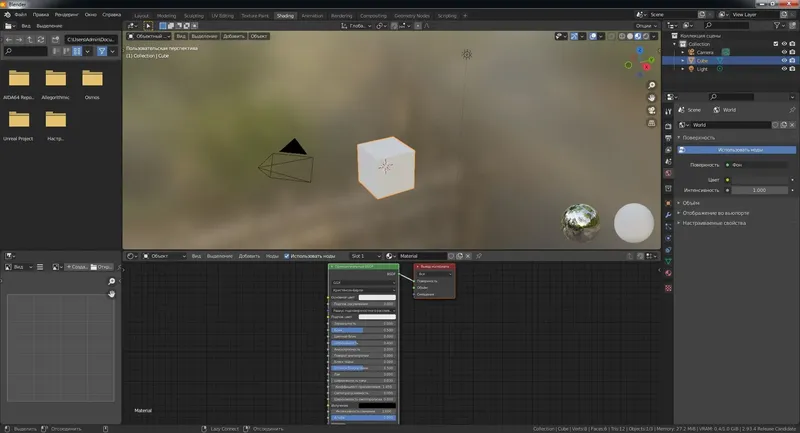
Task: Switch to the Animation workspace tab
Action: coord(312,17)
